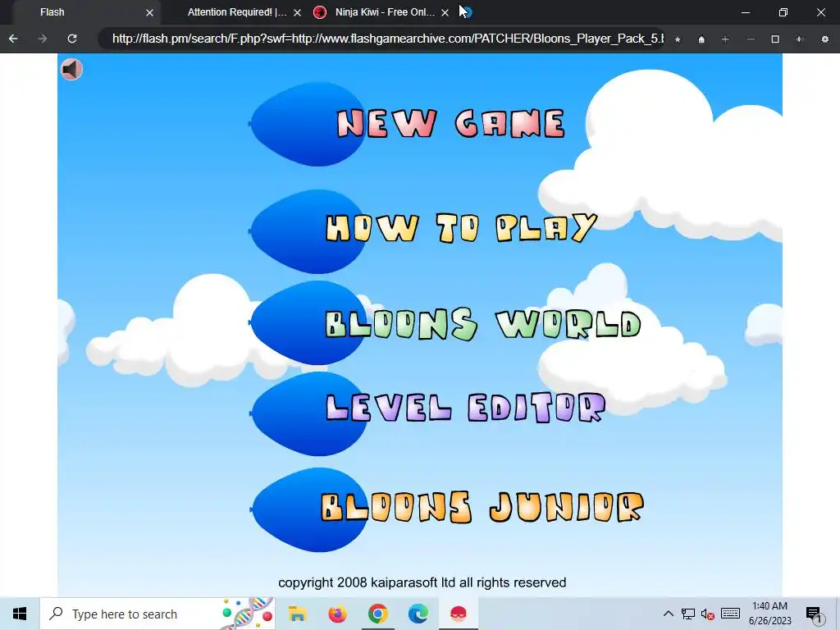The height and width of the screenshot is (630, 840).
Task: Open the muted volume tray icon
Action: click(x=708, y=614)
